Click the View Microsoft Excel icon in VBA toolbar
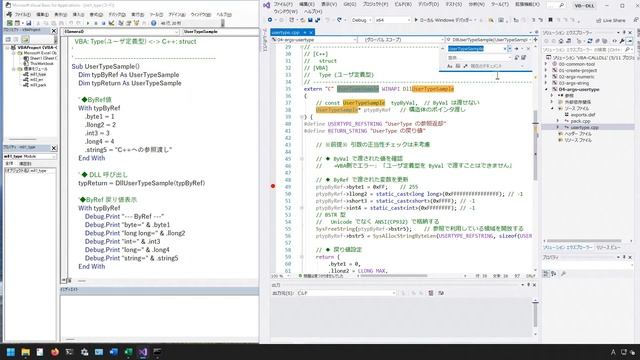This screenshot has width=640, height=360. pyautogui.click(x=10, y=23)
